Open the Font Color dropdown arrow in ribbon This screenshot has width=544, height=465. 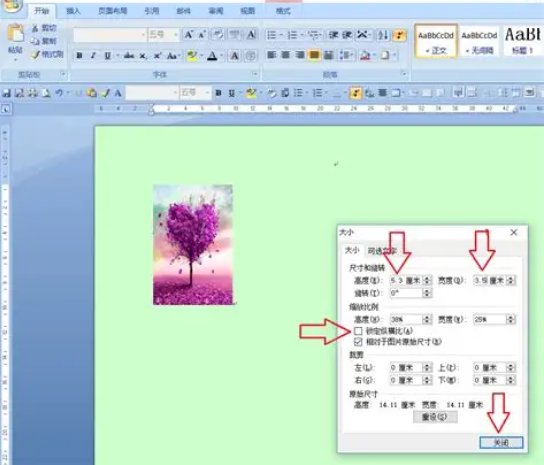tap(221, 56)
